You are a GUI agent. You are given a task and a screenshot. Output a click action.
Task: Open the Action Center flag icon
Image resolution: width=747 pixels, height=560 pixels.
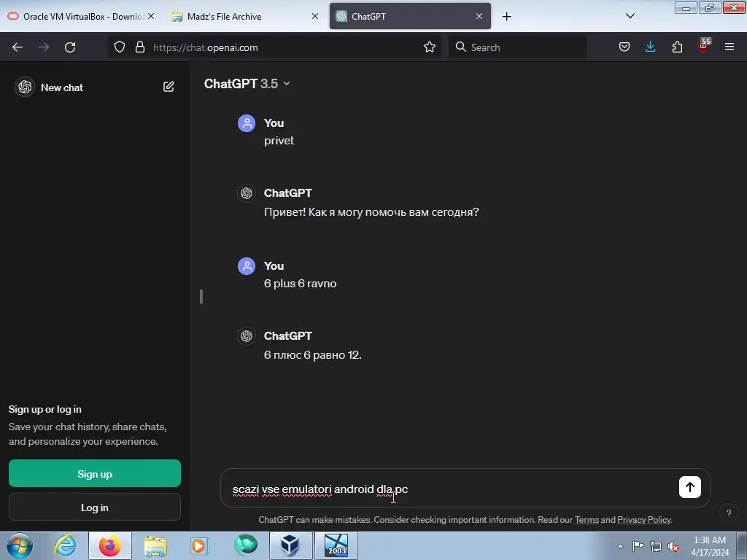click(x=638, y=545)
